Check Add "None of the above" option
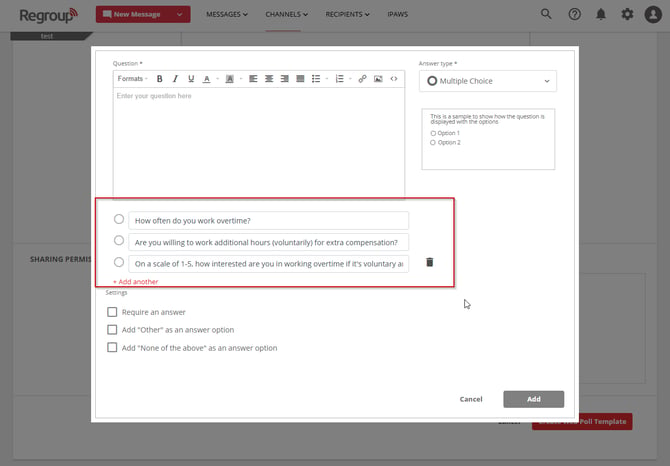Viewport: 670px width, 466px height. click(x=112, y=348)
